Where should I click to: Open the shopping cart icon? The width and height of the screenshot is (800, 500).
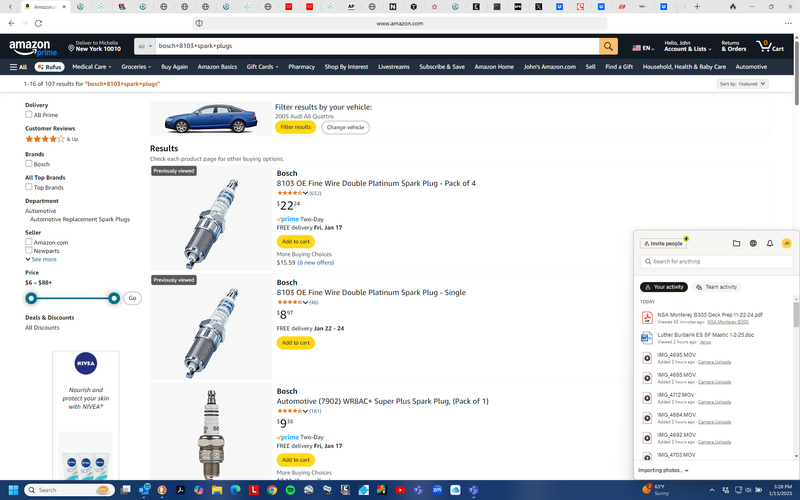[770, 46]
